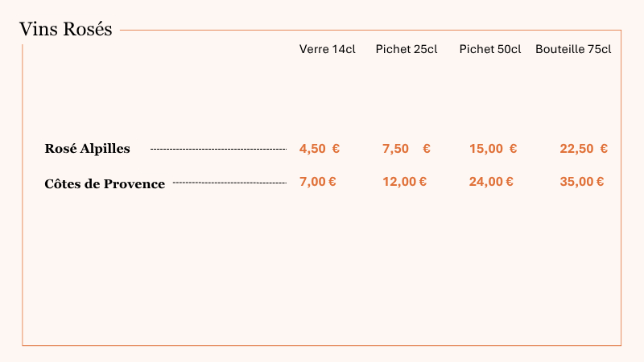Select the 15,00 € price

tap(493, 149)
